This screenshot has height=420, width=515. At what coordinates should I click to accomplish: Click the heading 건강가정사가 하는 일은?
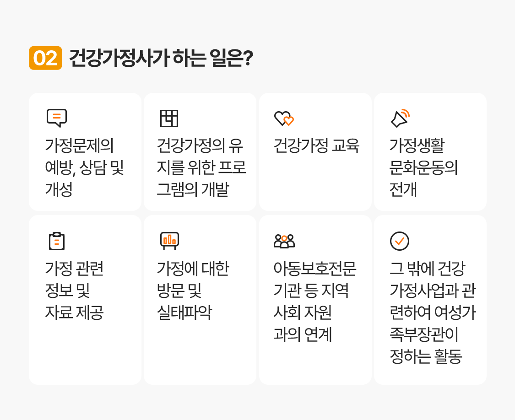click(x=161, y=58)
